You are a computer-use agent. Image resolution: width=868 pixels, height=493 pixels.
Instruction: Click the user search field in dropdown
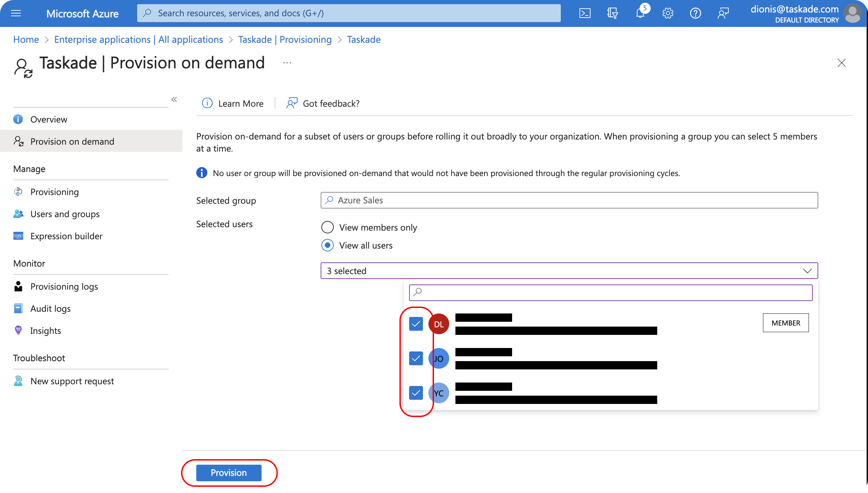[610, 292]
